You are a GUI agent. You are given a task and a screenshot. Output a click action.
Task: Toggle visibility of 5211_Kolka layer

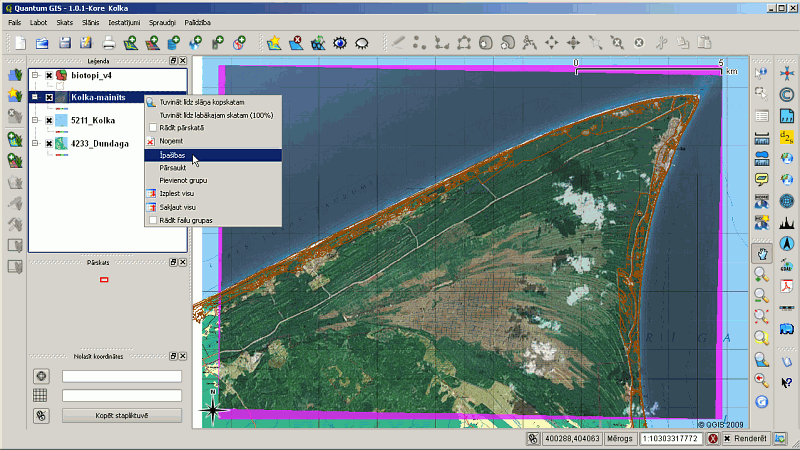pos(49,120)
